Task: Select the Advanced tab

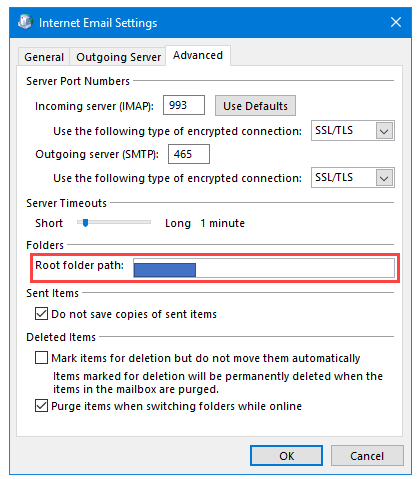Action: click(x=198, y=55)
